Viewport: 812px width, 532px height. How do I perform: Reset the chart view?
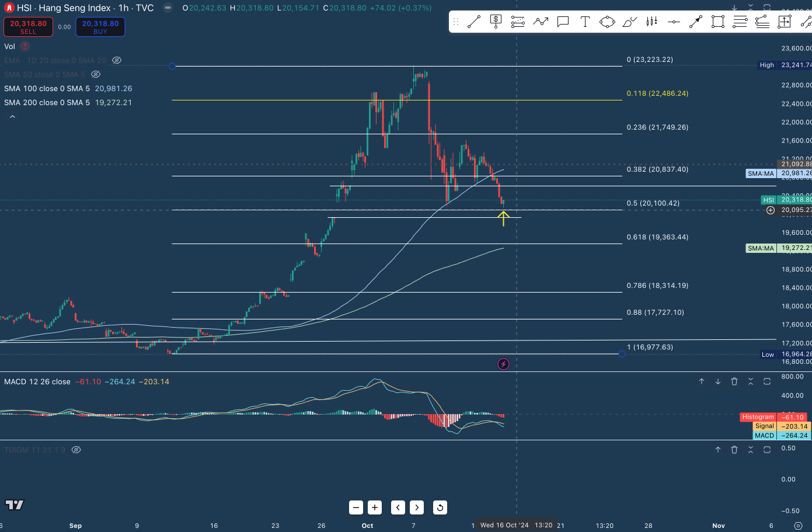440,507
